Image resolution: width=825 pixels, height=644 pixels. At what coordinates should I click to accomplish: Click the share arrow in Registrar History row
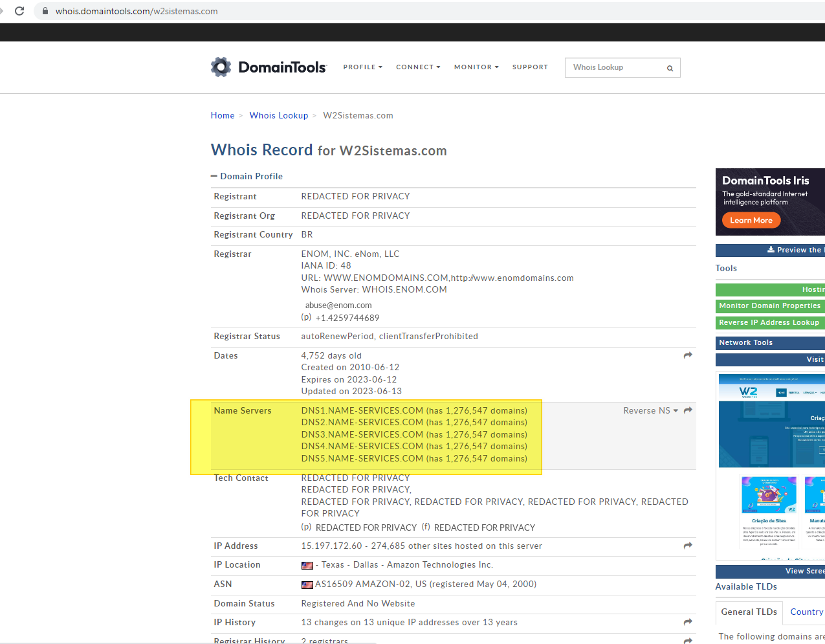(688, 640)
